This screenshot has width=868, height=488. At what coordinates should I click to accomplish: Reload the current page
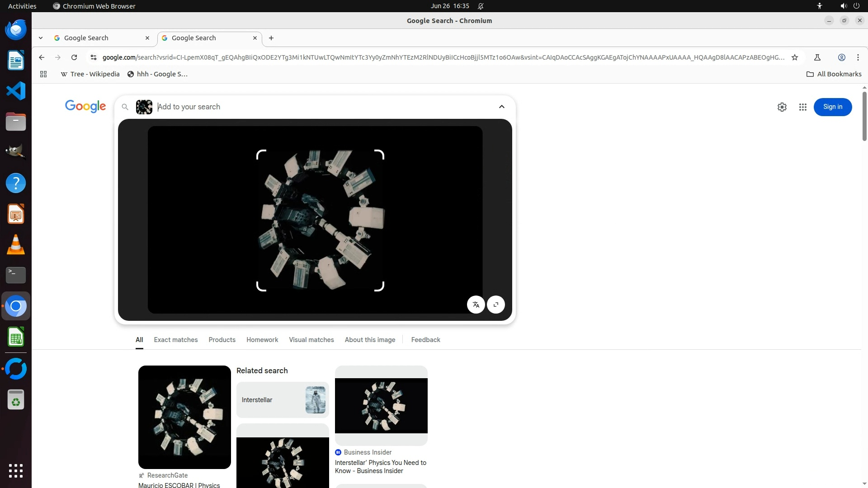click(x=74, y=57)
